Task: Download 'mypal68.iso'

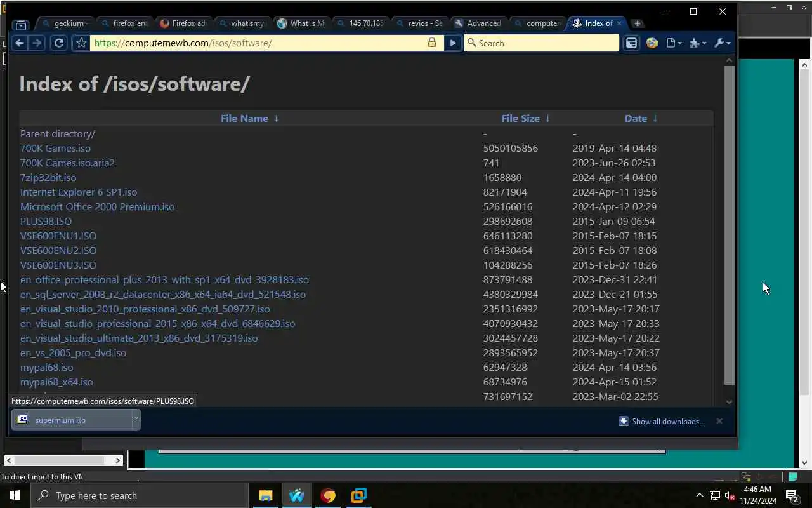Action: point(46,367)
